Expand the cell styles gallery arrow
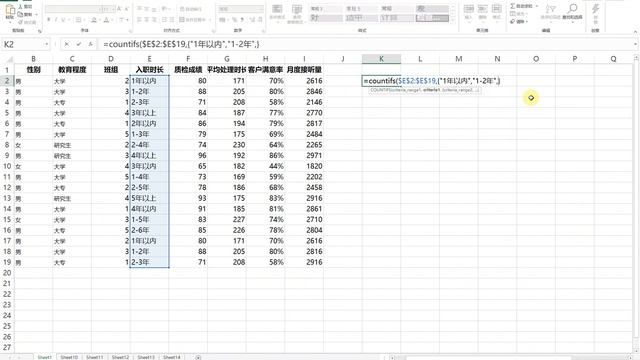640x360 pixels. tap(453, 20)
